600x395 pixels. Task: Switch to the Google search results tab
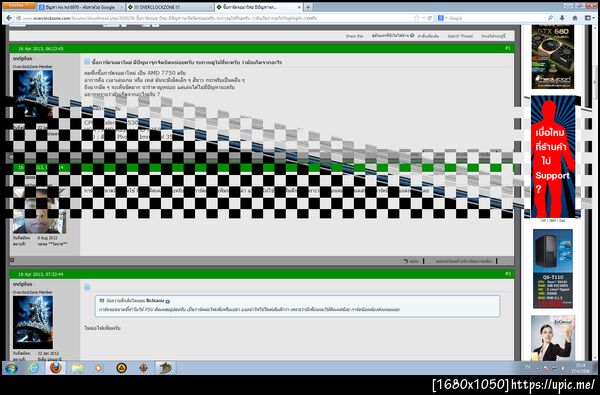pos(80,7)
